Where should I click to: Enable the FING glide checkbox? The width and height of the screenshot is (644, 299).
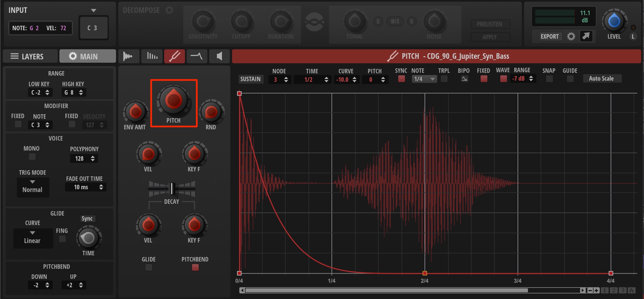(62, 239)
